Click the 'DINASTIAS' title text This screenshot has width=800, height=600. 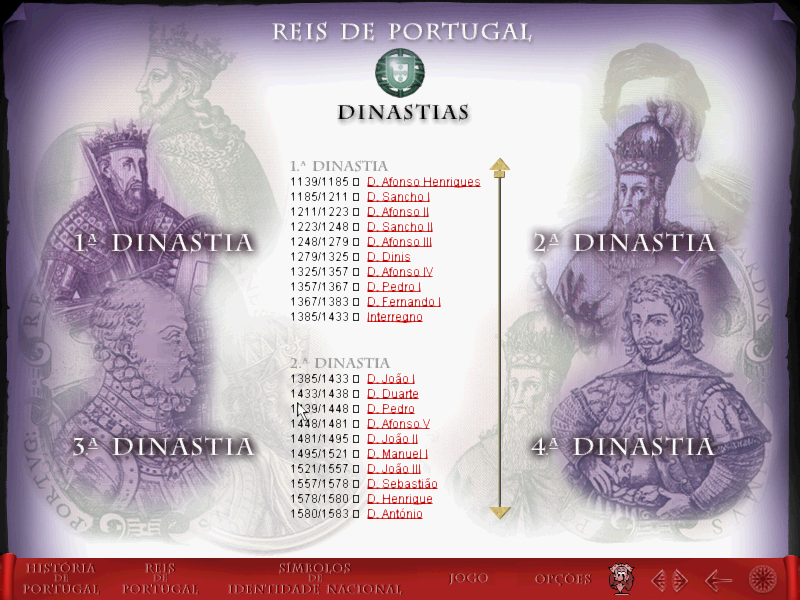pos(403,113)
